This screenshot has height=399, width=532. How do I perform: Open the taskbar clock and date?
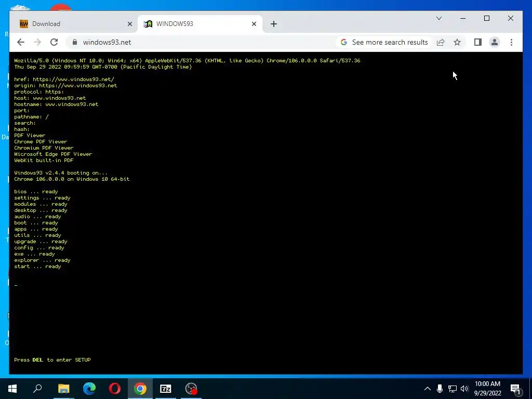tap(487, 389)
